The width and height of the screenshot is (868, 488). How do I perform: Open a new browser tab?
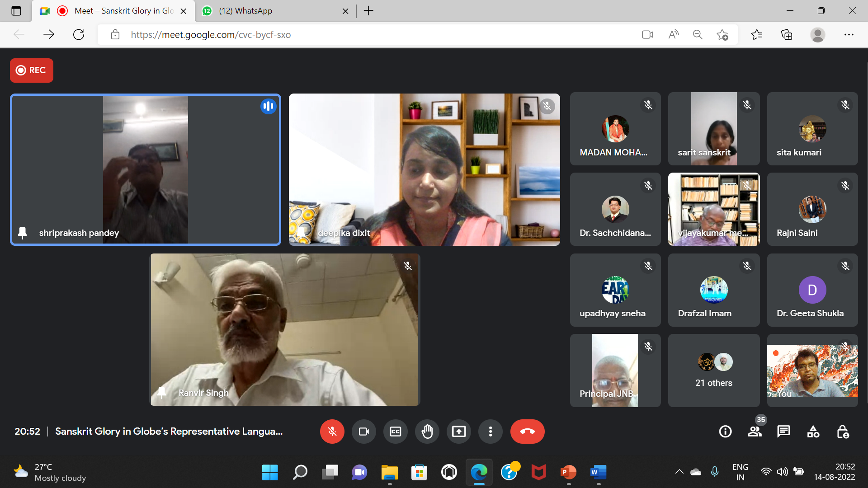(x=368, y=11)
